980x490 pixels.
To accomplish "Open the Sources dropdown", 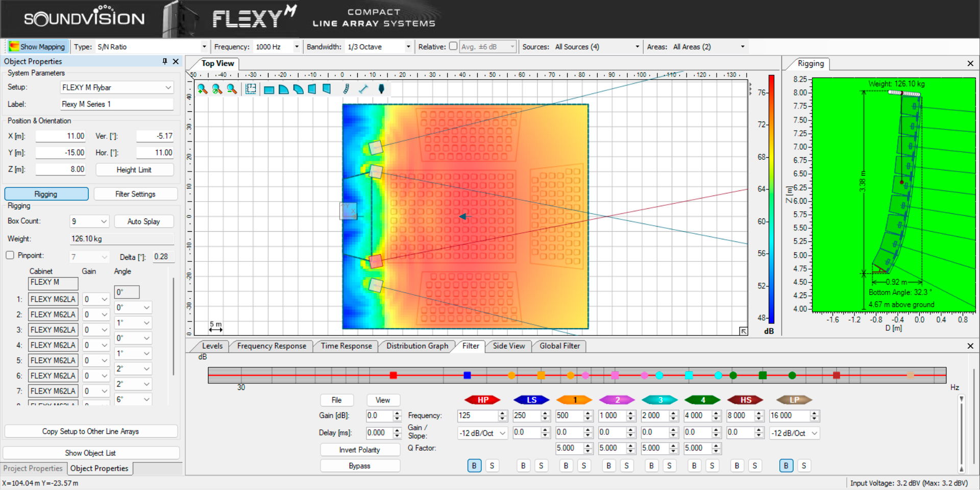I will click(x=597, y=46).
